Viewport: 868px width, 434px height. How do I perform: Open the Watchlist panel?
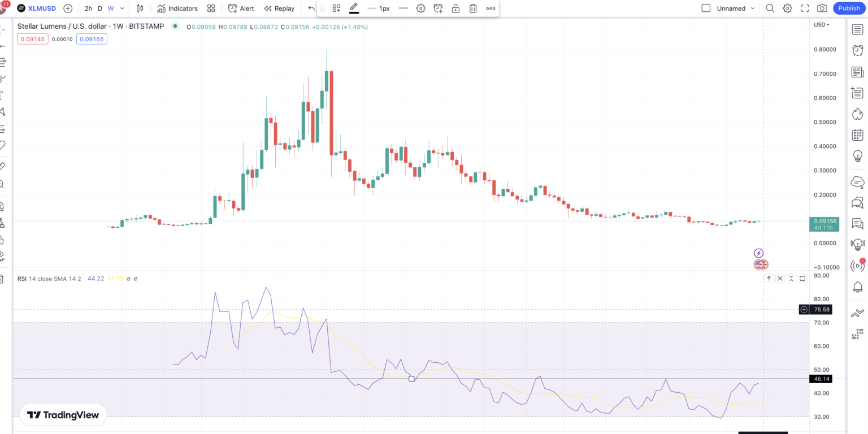[x=857, y=29]
